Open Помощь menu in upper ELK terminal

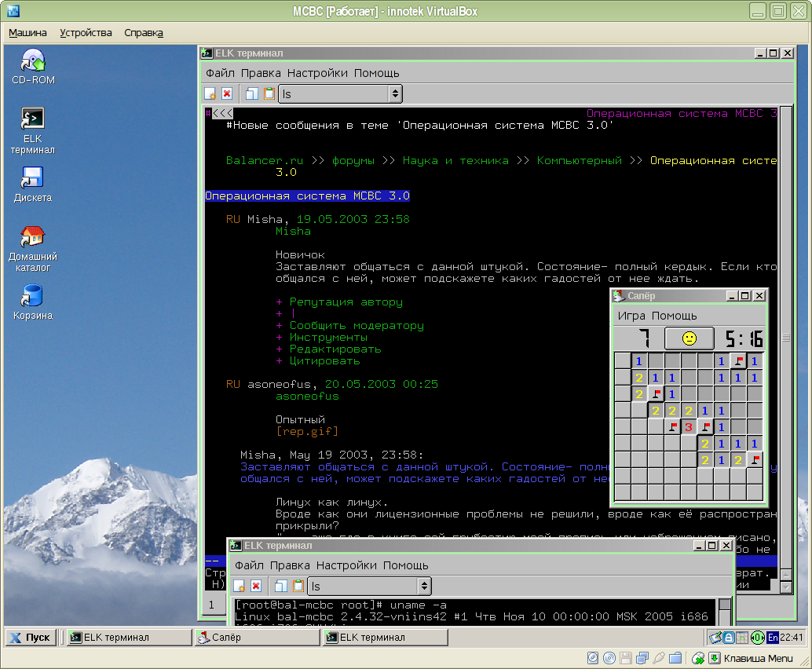pos(376,73)
